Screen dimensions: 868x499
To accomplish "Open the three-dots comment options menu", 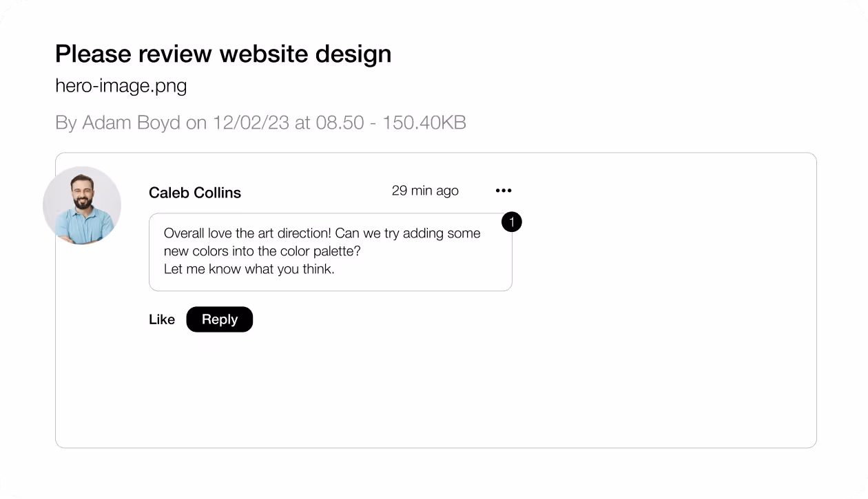I will coord(504,191).
